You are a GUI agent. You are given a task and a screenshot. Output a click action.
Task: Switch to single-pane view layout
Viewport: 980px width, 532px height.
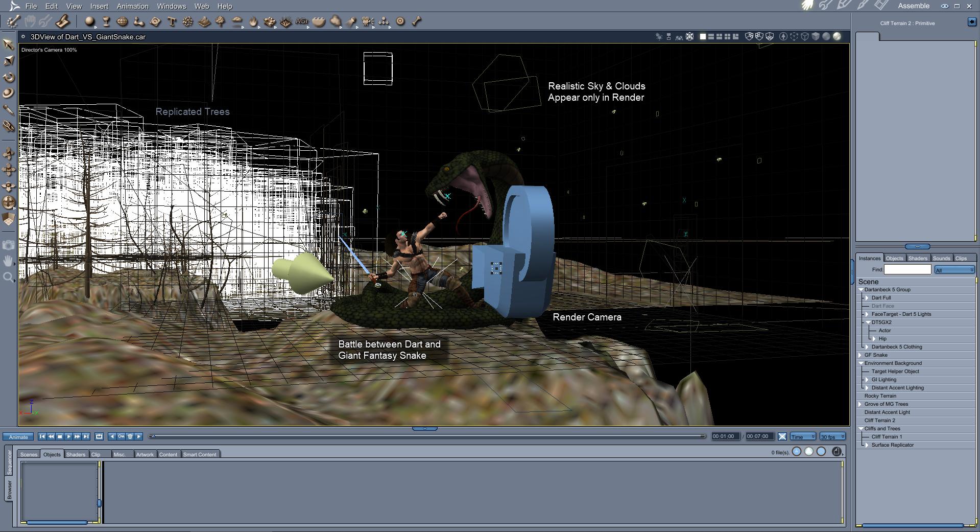tap(703, 37)
